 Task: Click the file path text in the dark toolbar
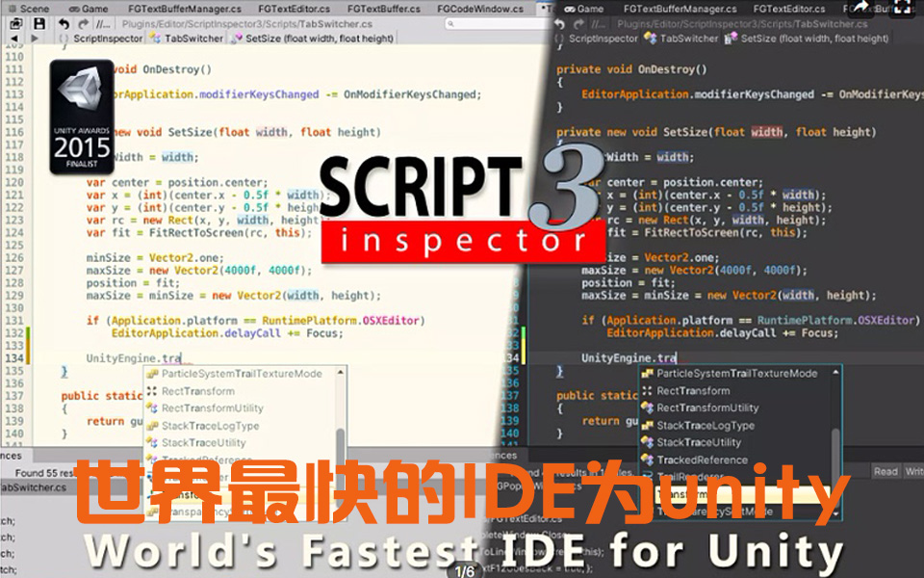(x=742, y=24)
